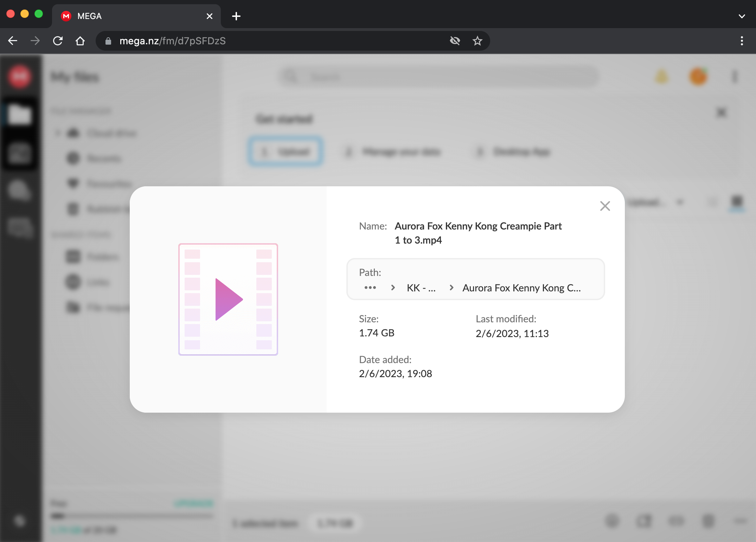Close the MEGA tab

[x=210, y=16]
